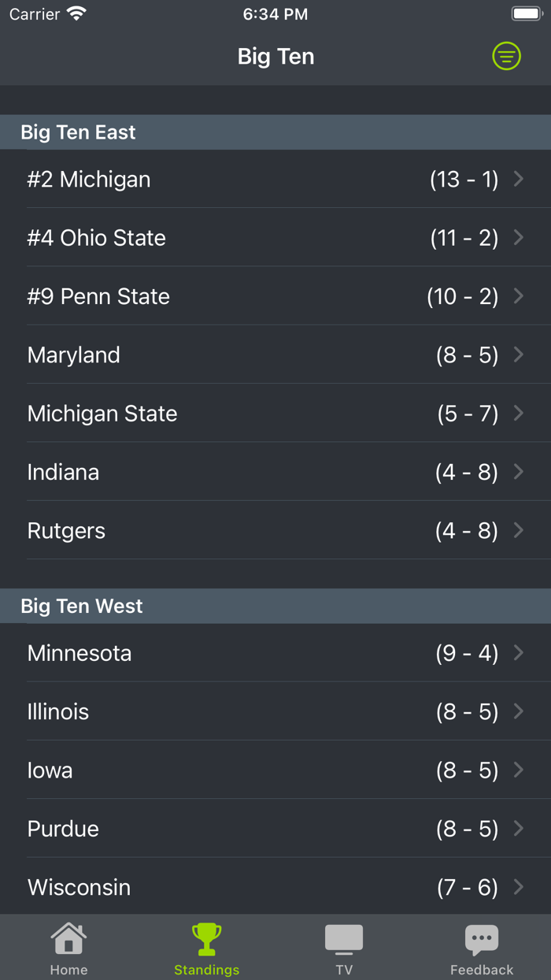Tap the Big Ten title header
This screenshot has height=980, width=551.
click(275, 56)
